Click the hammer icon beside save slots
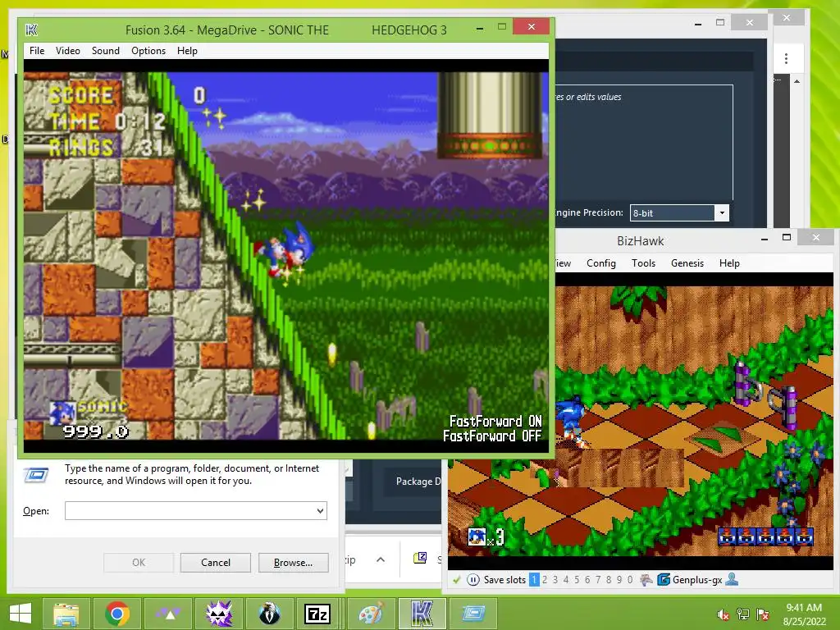This screenshot has width=840, height=630. [646, 580]
